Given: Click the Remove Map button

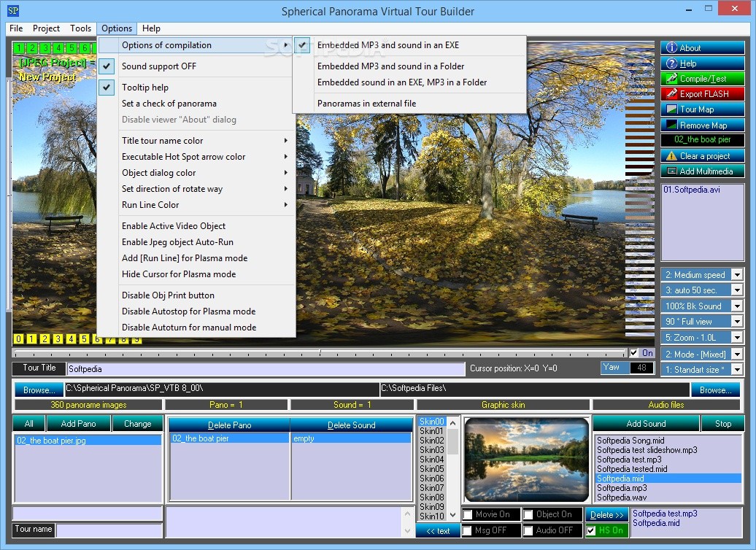Looking at the screenshot, I should [x=703, y=125].
